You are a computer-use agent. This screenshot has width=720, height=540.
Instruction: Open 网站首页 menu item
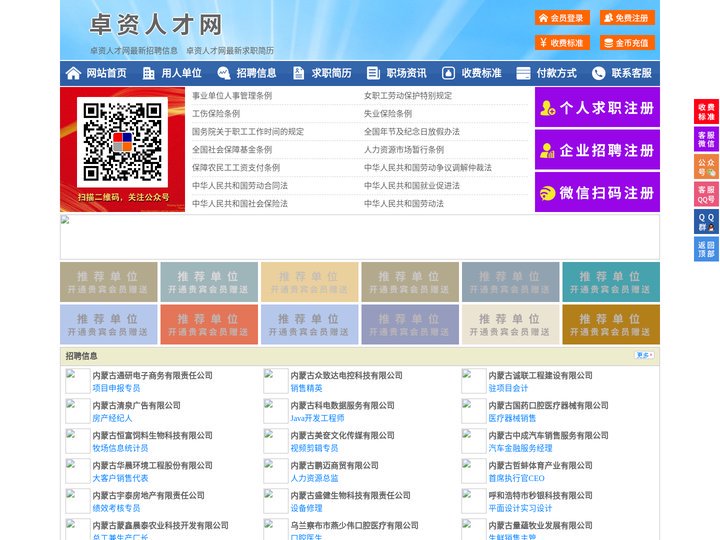tap(107, 73)
